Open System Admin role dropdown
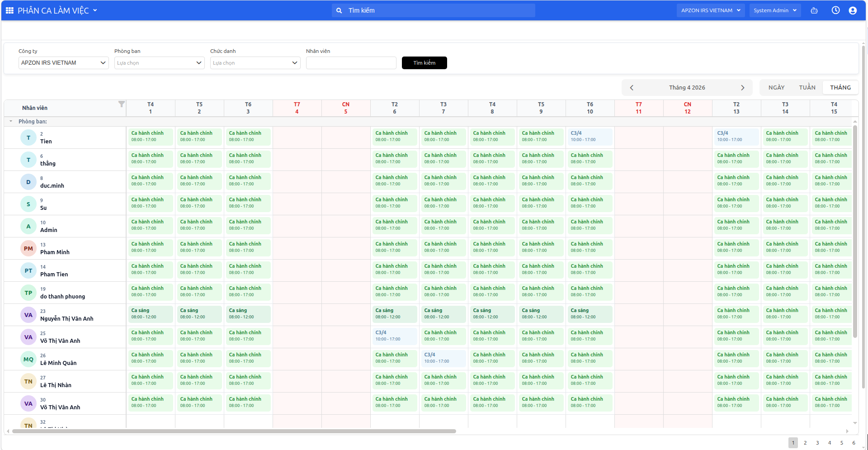This screenshot has height=450, width=868. point(775,10)
